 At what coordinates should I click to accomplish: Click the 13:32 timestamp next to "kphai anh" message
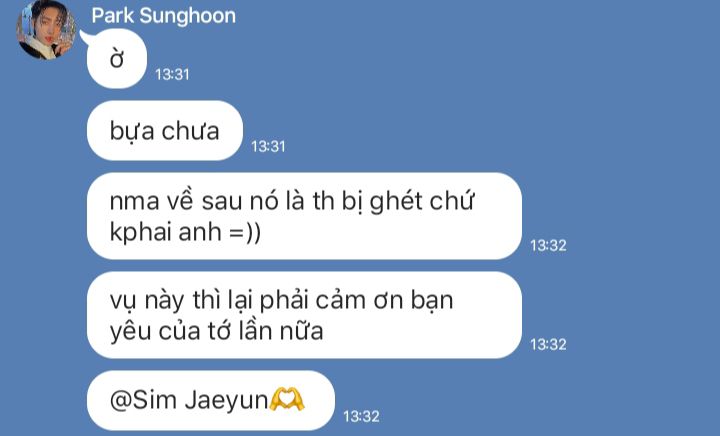[548, 246]
